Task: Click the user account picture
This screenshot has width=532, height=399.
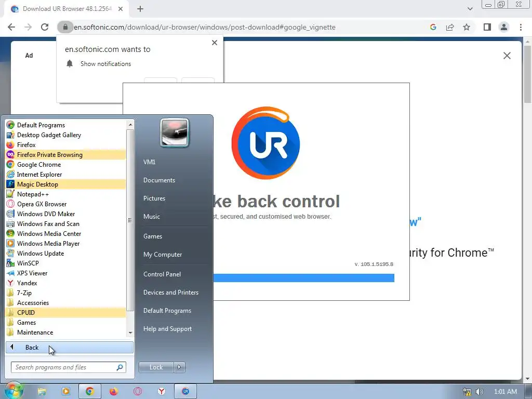Action: 175,132
